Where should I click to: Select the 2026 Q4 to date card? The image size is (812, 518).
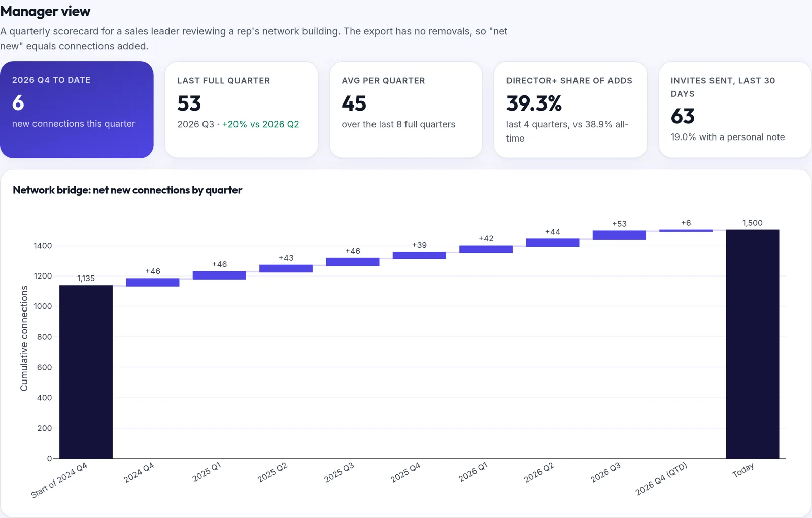pos(77,110)
